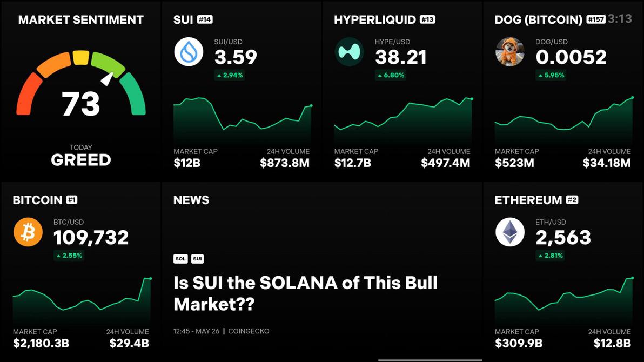Click the 73 sentiment gauge needle

pos(108,78)
